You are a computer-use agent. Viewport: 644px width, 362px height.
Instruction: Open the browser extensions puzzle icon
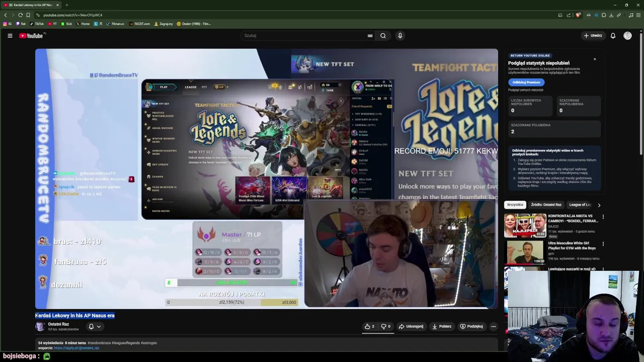coord(604,15)
